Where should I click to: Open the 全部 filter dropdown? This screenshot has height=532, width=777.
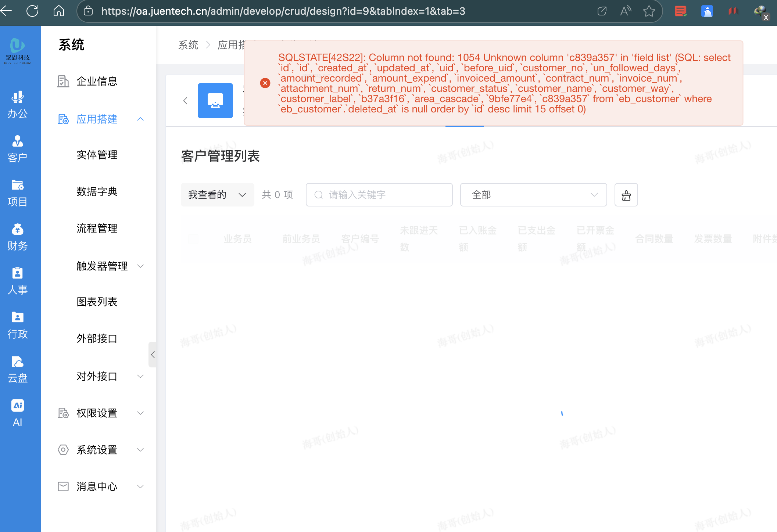(x=533, y=195)
